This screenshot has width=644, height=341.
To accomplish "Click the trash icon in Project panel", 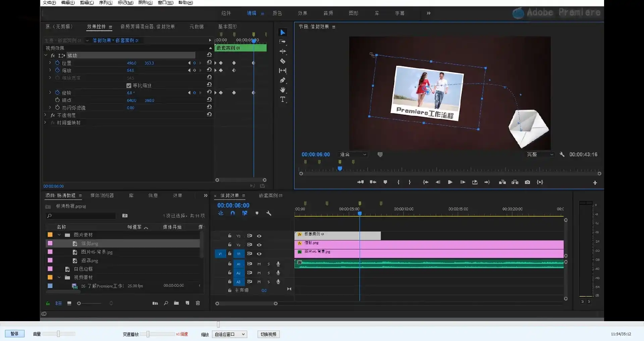I will point(198,303).
